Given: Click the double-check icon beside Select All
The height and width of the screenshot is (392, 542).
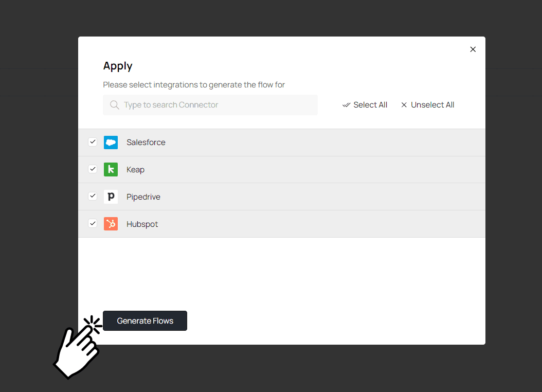Looking at the screenshot, I should coord(346,105).
